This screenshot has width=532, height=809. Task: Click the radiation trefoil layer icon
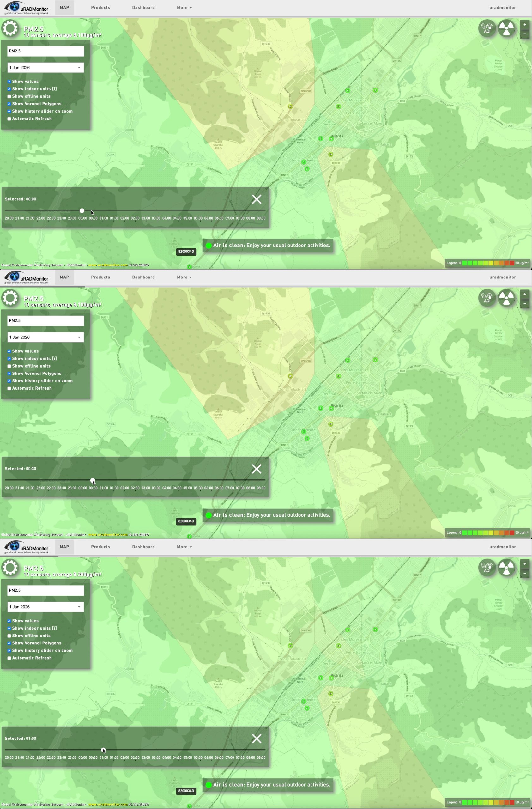tap(506, 28)
